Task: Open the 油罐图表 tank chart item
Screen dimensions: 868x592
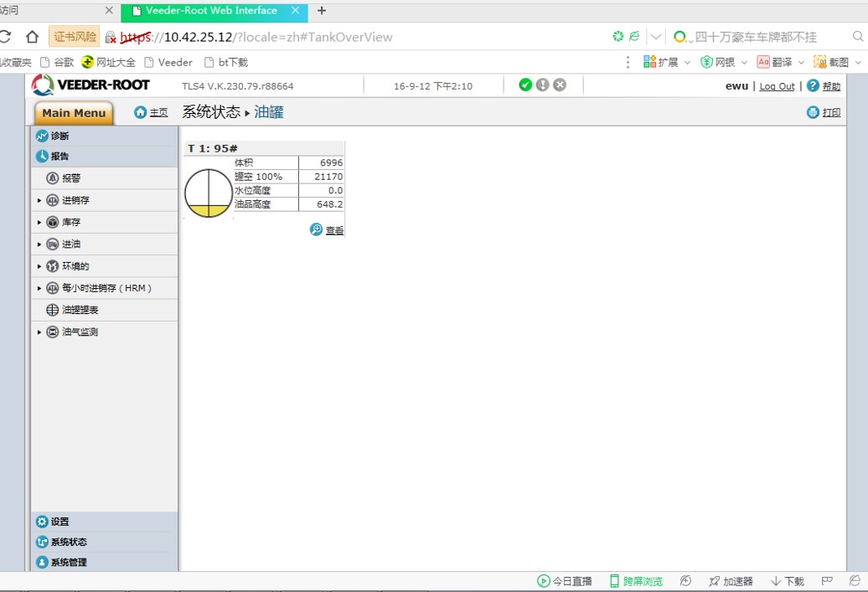Action: coord(80,310)
